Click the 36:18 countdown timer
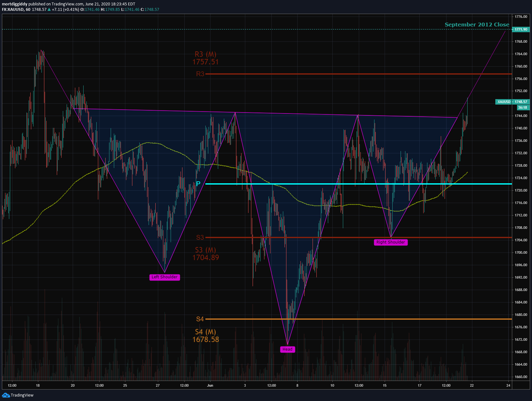Viewport: 532px width, 401px height. point(523,107)
